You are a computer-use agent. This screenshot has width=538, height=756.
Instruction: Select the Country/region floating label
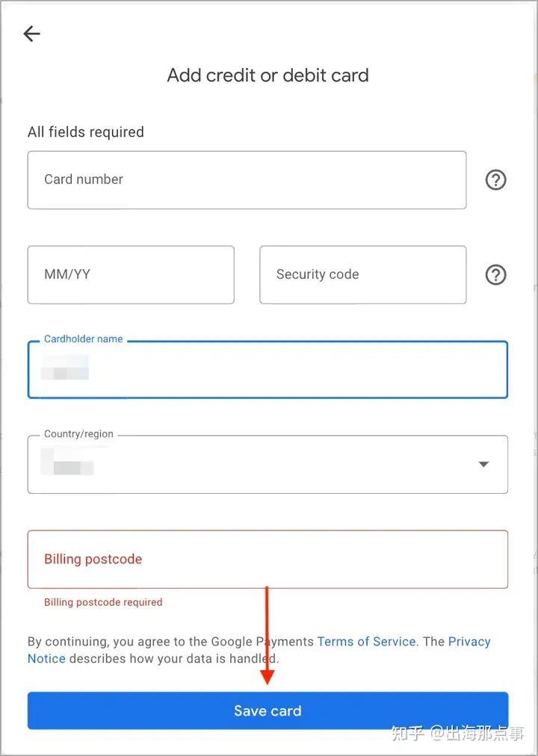[x=78, y=434]
